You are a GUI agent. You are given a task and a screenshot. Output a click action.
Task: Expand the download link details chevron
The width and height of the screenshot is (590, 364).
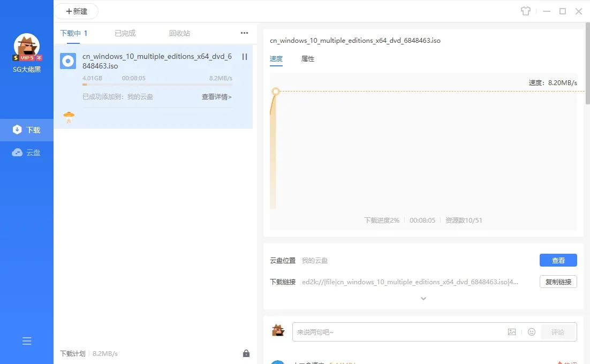[423, 299]
